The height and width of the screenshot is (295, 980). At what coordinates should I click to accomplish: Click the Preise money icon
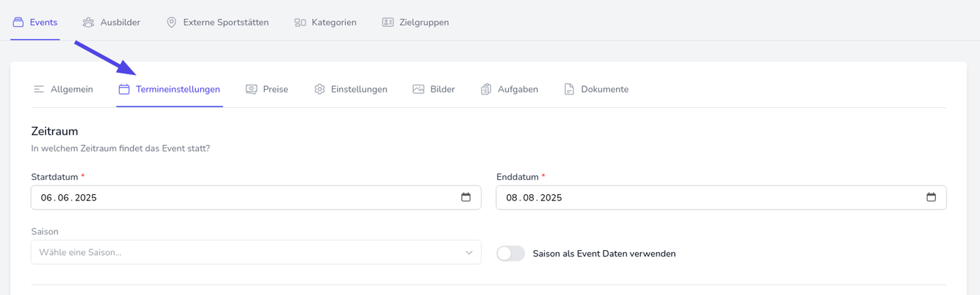point(251,90)
